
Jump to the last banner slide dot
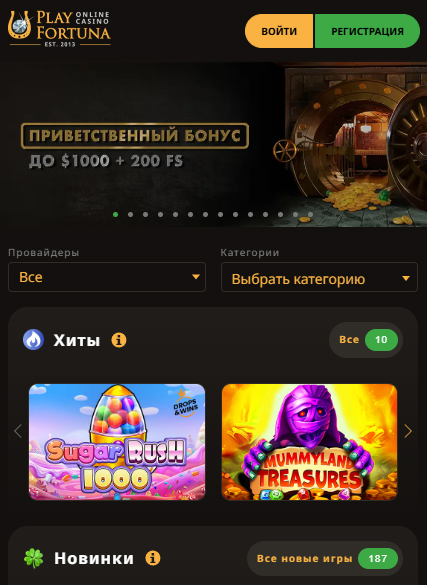310,215
